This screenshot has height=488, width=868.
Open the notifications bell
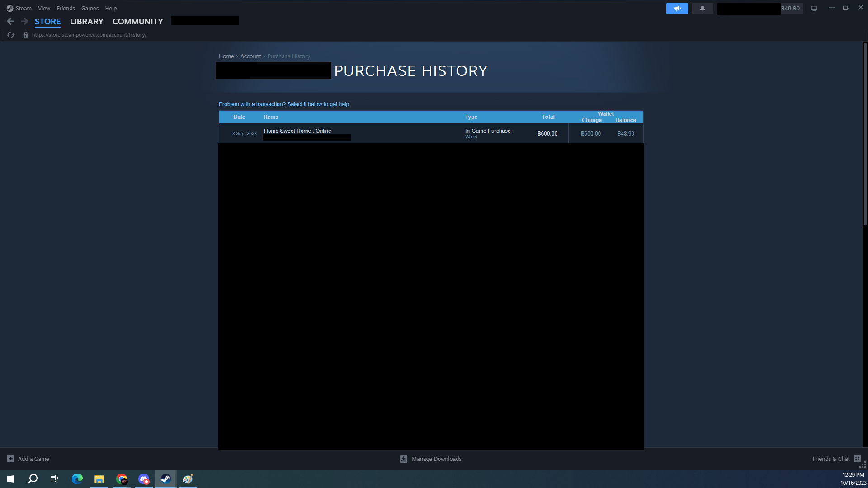[x=702, y=9]
